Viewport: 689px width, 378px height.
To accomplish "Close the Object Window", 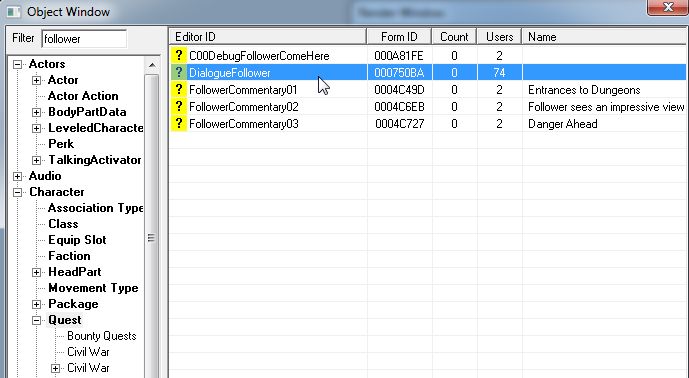I will [x=668, y=7].
